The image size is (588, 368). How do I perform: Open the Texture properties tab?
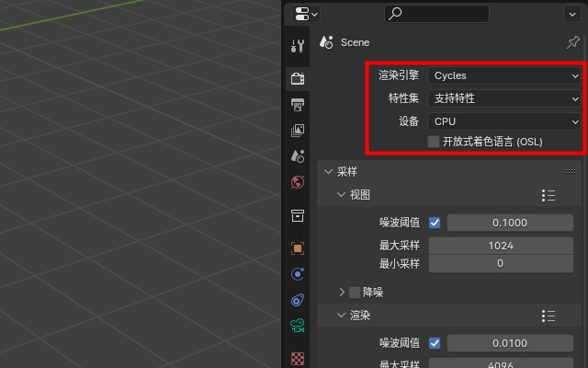pyautogui.click(x=298, y=359)
